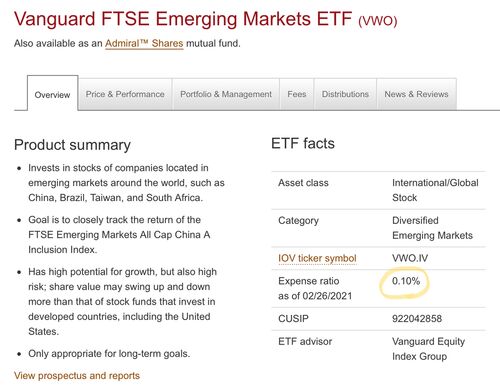The image size is (500, 385).
Task: Open the Portfolio & Management tab
Action: pos(226,94)
